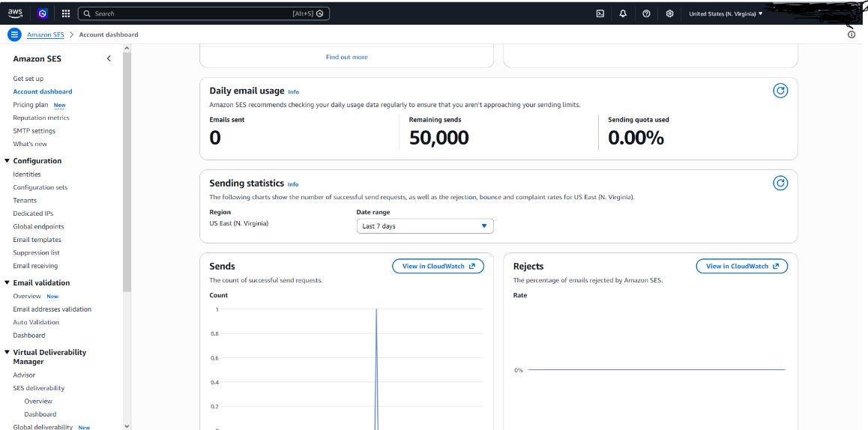
Task: Open Email addresses validation
Action: point(52,309)
